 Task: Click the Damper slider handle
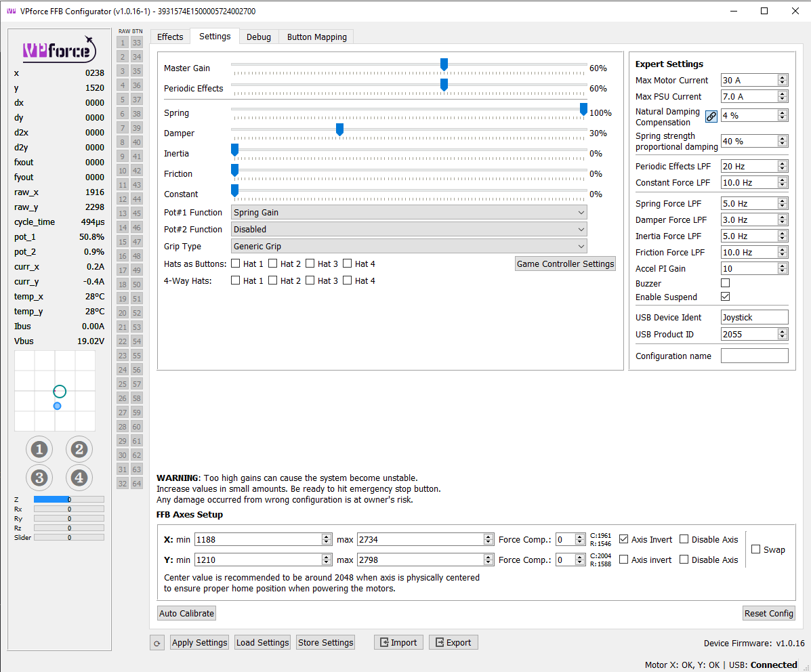pyautogui.click(x=340, y=130)
